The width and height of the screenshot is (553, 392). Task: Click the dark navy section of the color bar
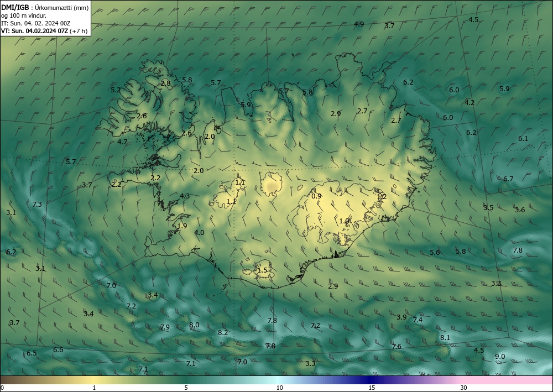click(x=368, y=380)
